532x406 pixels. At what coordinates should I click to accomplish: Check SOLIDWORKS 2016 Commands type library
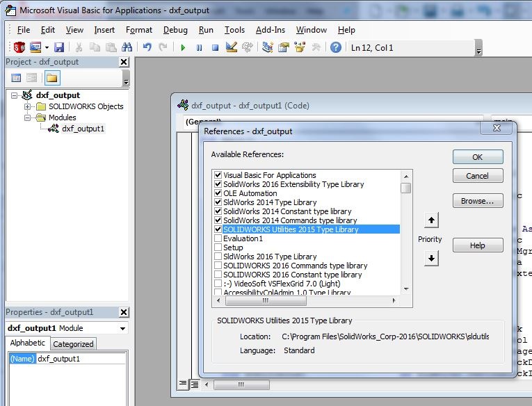click(x=218, y=266)
